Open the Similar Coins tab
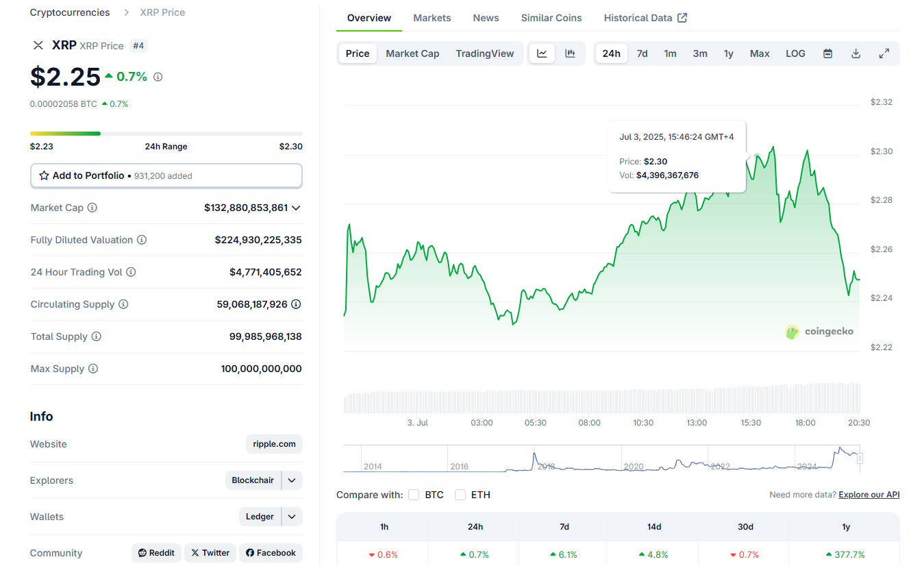This screenshot has width=924, height=566. 551,18
